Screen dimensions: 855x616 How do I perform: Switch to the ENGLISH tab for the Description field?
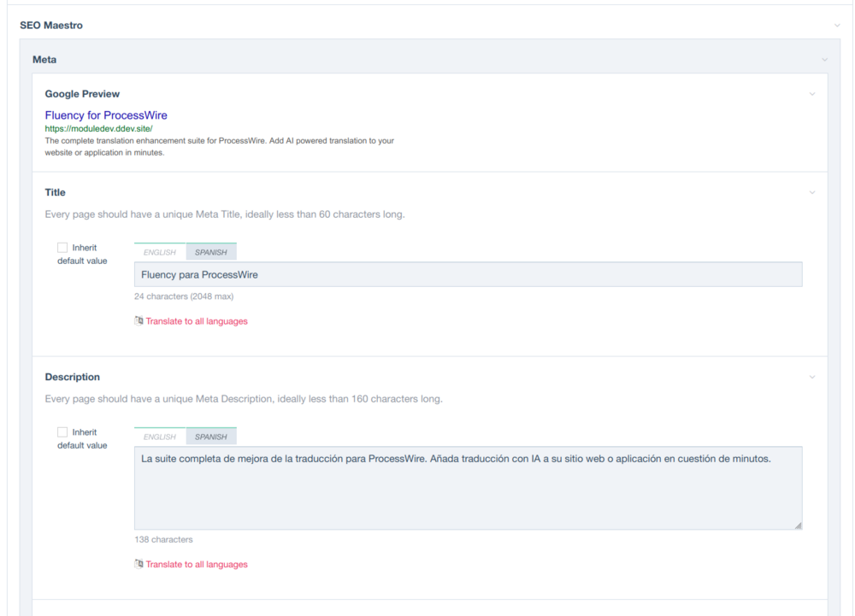click(159, 436)
